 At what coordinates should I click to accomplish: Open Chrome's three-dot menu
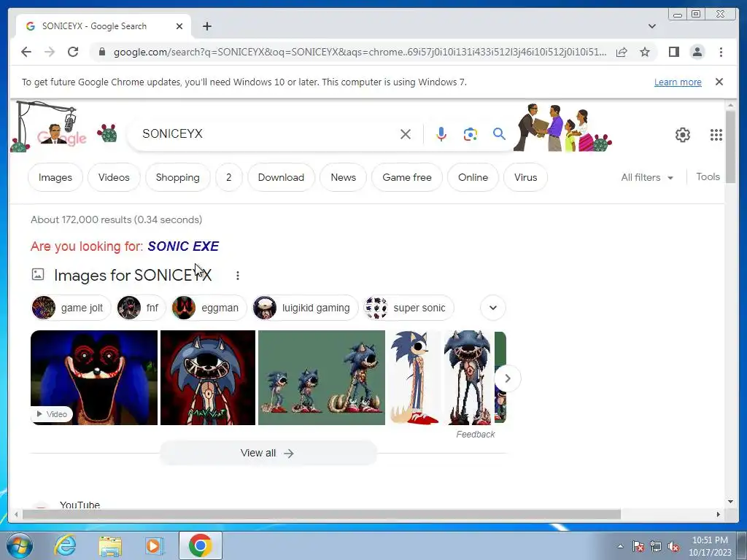click(721, 52)
